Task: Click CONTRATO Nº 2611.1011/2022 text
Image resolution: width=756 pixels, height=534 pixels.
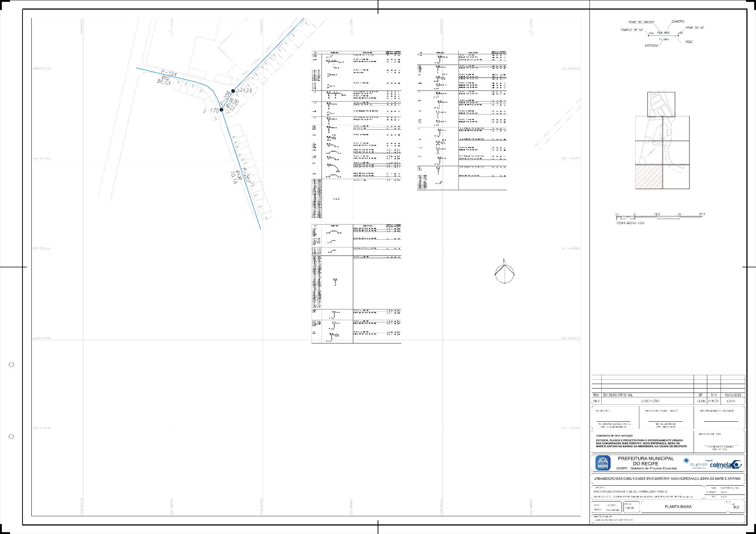Action: pos(615,436)
